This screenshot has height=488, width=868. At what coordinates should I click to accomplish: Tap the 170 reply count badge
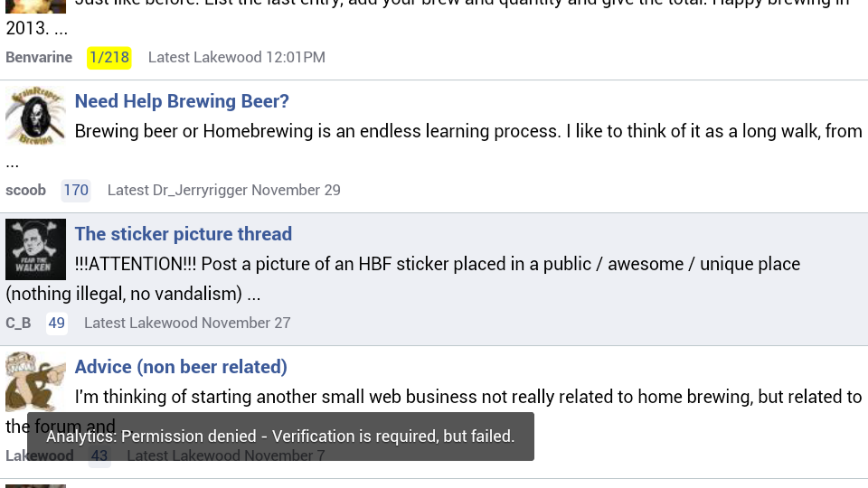76,191
